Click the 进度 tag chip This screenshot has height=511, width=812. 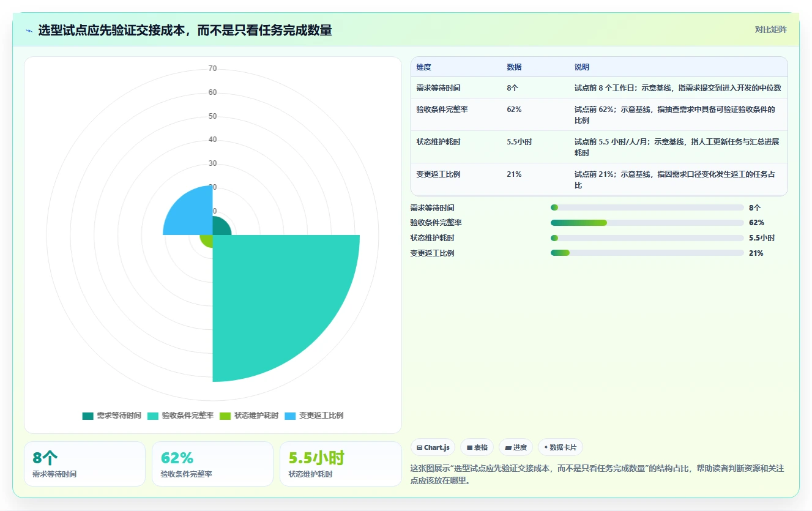(516, 447)
